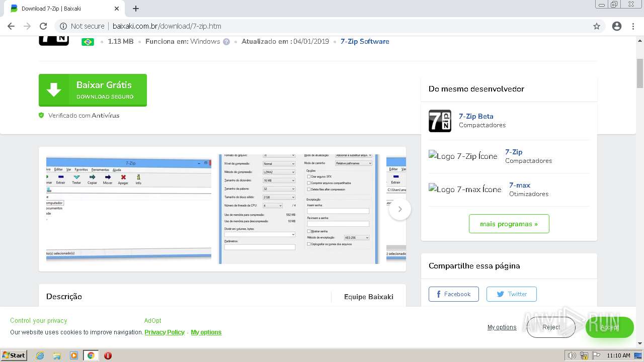Viewport: 644px width, 362px height.
Task: Click the Logo 7-Zip Ícone image
Action: click(x=463, y=156)
